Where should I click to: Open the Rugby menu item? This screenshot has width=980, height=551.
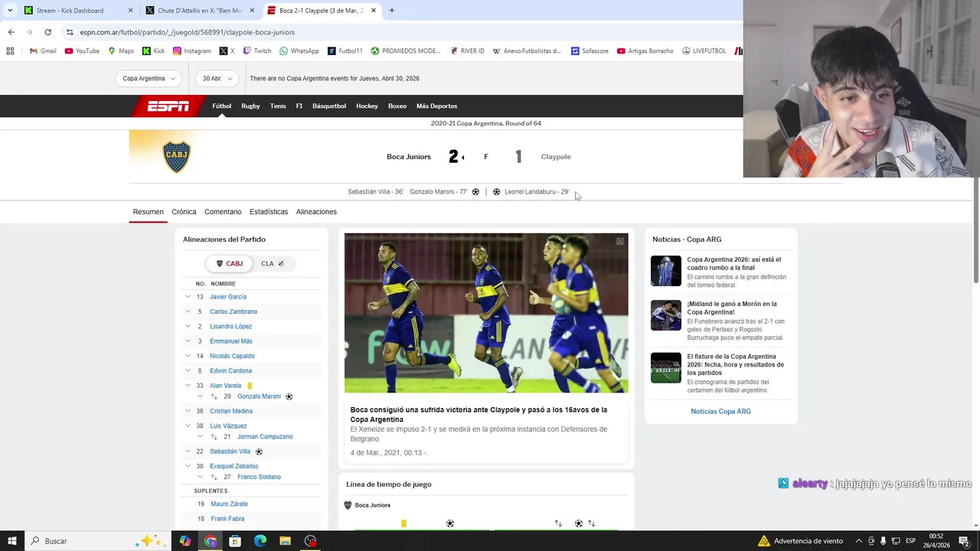coord(250,106)
